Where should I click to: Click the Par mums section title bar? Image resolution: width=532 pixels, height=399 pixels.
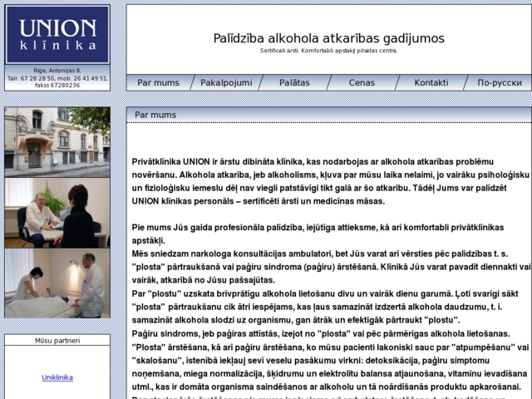pyautogui.click(x=328, y=115)
